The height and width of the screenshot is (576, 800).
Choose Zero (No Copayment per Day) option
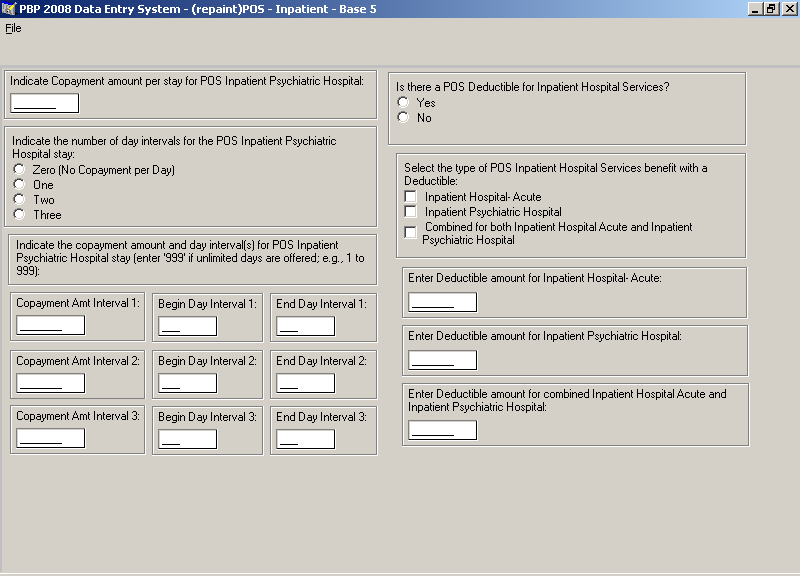19,169
